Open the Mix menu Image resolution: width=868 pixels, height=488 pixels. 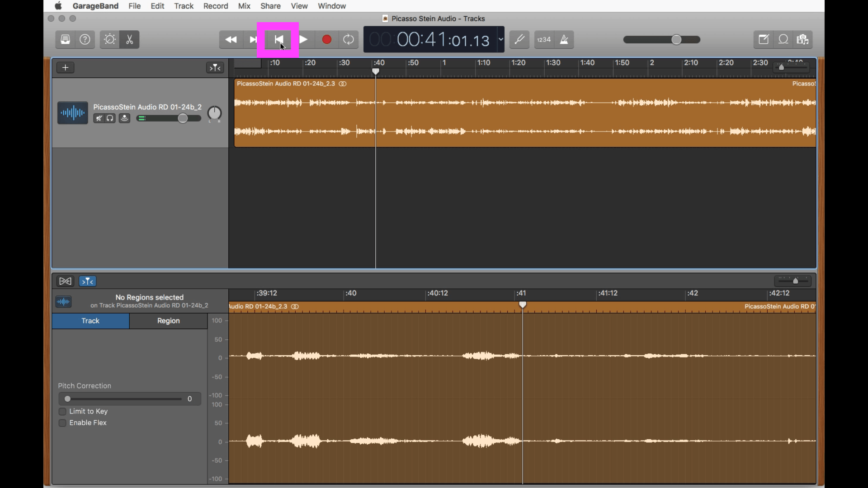pyautogui.click(x=244, y=6)
